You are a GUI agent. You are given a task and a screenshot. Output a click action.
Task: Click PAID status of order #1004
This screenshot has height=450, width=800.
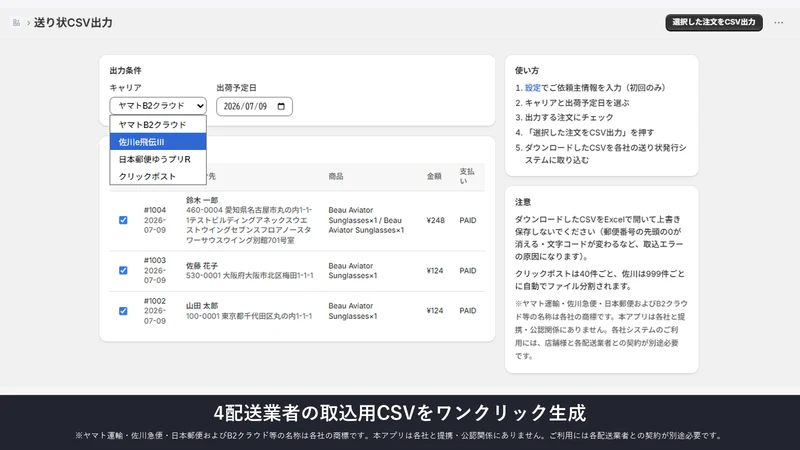click(468, 220)
